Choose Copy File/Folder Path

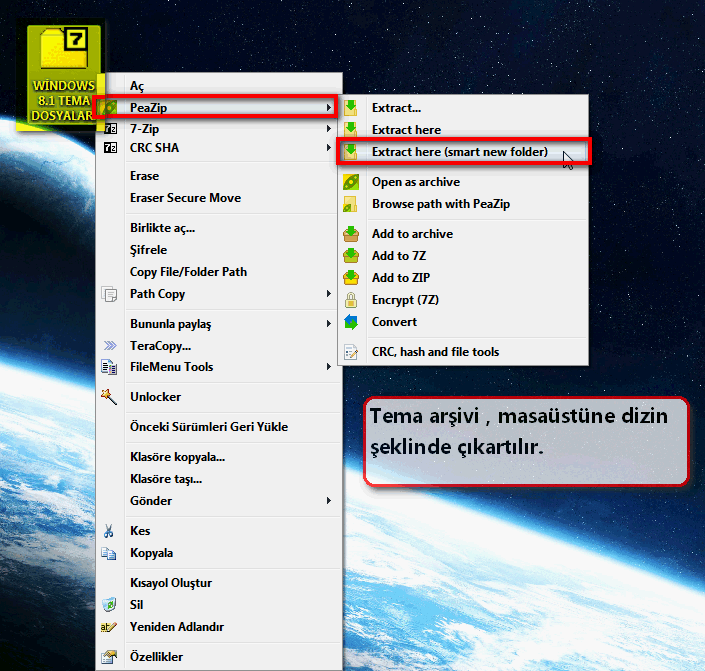(219, 272)
